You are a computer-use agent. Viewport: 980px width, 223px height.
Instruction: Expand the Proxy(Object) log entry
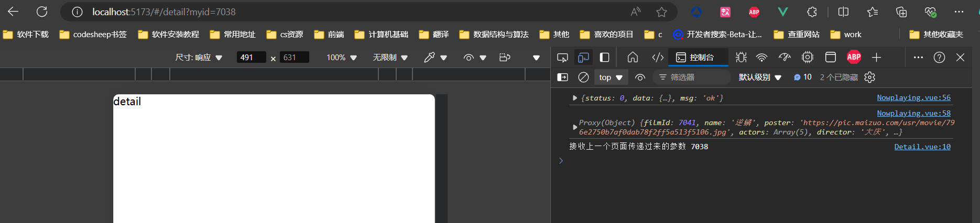click(575, 127)
